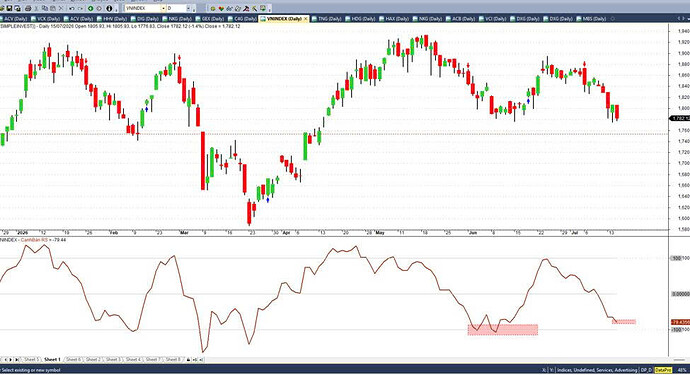The width and height of the screenshot is (690, 375).
Task: Click the hammer tools icon in the toolbar
Action: click(x=255, y=8)
